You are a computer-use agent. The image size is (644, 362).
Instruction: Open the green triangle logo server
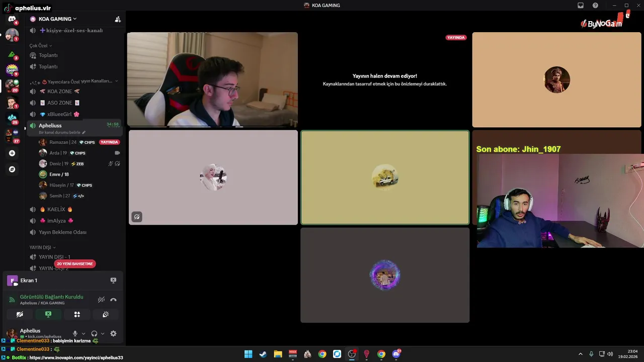12,54
